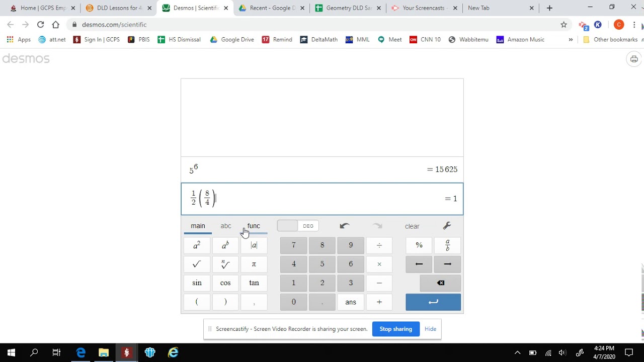This screenshot has width=644, height=362.
Task: Open the Chrome profile avatar
Action: point(619,25)
